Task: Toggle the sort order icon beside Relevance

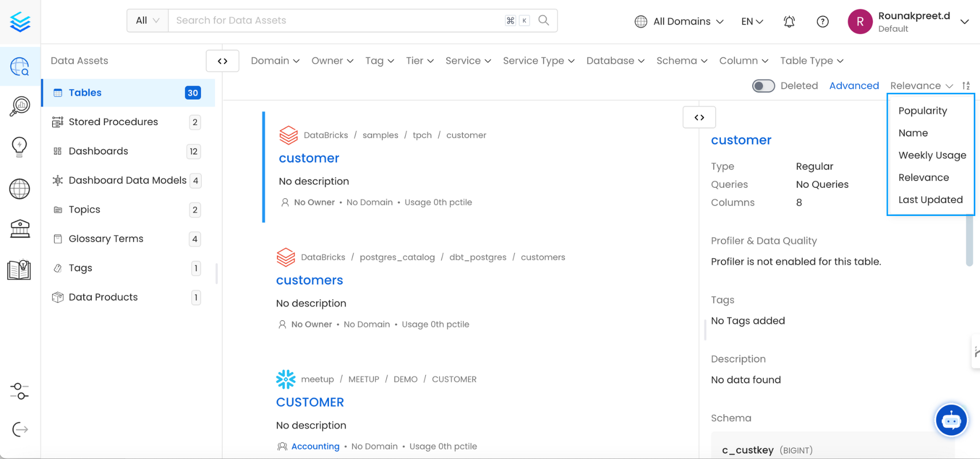Action: pyautogui.click(x=966, y=86)
